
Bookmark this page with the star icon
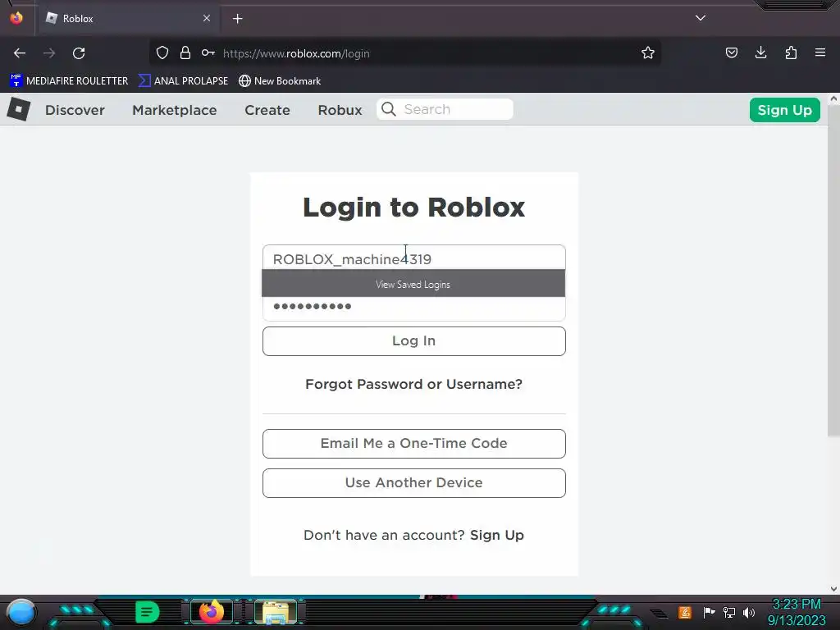648,53
